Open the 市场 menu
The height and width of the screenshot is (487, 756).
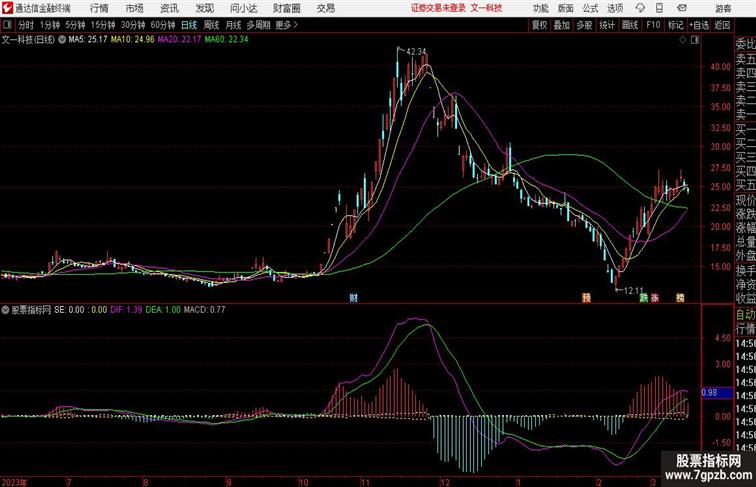135,8
